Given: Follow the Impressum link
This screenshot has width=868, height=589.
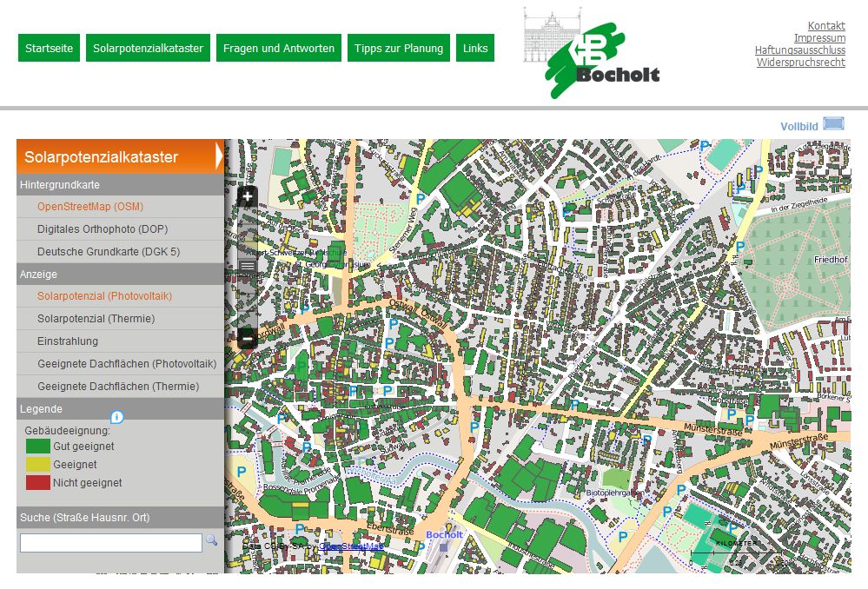Looking at the screenshot, I should (x=819, y=37).
